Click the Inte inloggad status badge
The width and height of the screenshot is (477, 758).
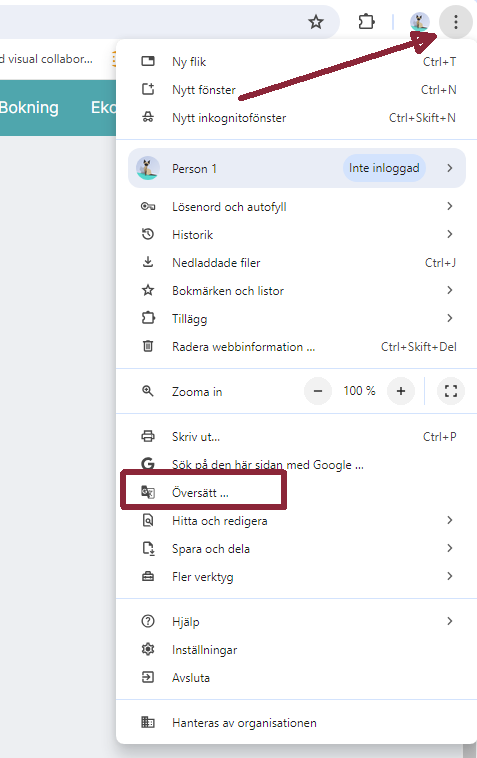pos(384,168)
